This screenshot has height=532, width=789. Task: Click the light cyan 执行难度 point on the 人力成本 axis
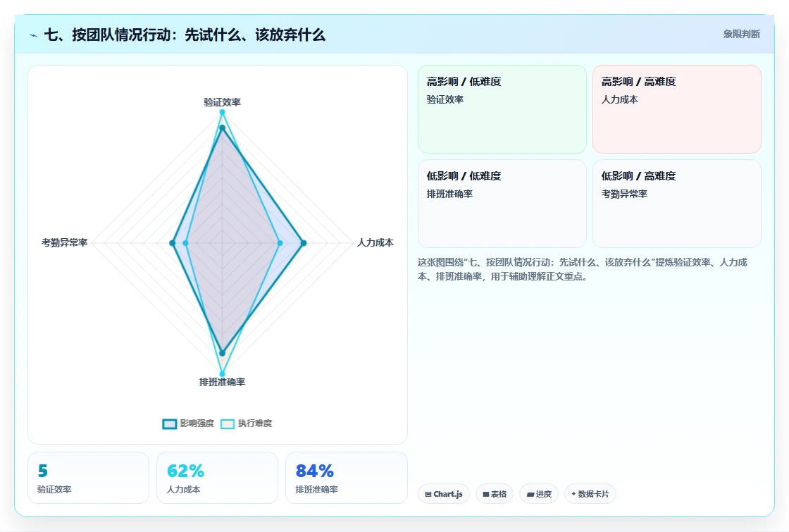coord(280,243)
